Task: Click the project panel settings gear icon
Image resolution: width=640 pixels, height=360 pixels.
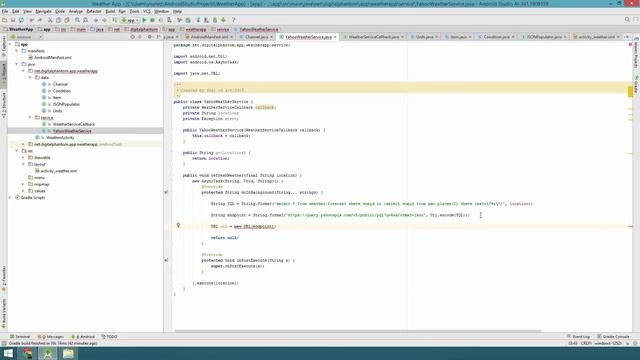Action: 149,37
